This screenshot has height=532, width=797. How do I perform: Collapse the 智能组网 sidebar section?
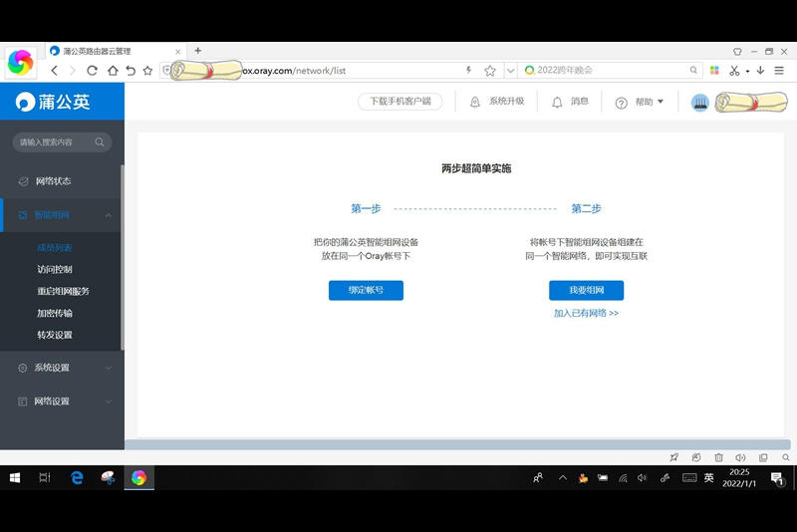109,215
